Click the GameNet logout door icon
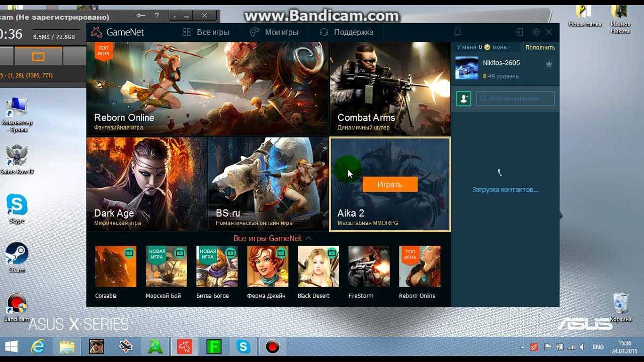This screenshot has height=362, width=644. tap(520, 32)
